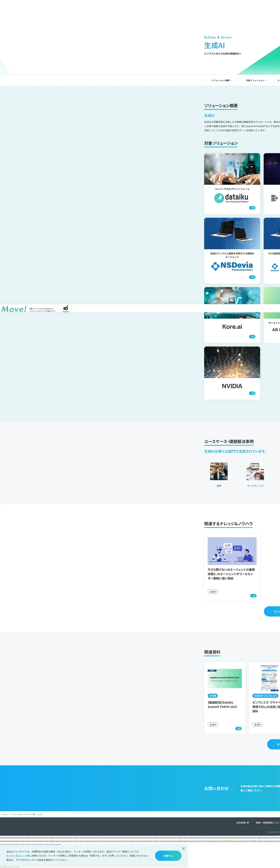This screenshot has width=280, height=868.
Task: Expand the ソリューション概要 nav dropdown
Action: tap(221, 80)
